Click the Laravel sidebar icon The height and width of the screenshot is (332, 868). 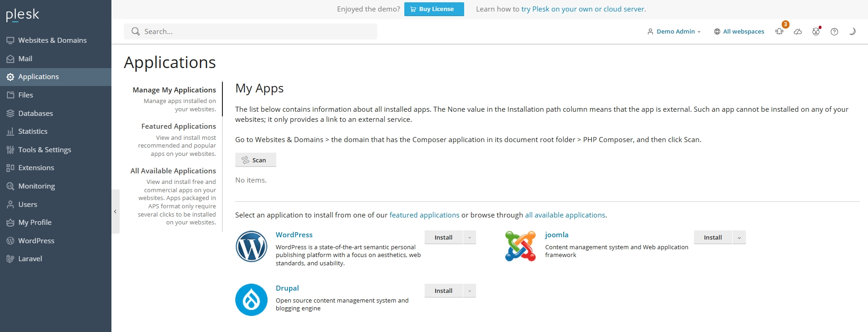(10, 259)
